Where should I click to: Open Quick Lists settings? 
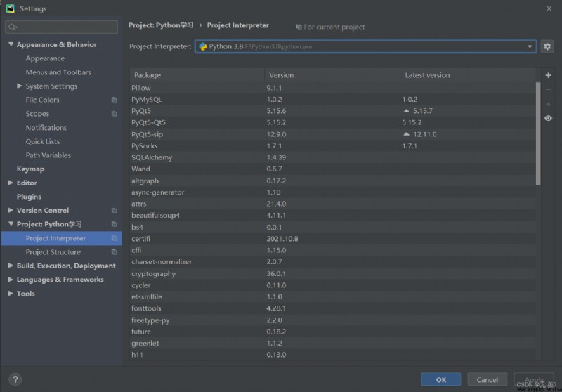(43, 141)
